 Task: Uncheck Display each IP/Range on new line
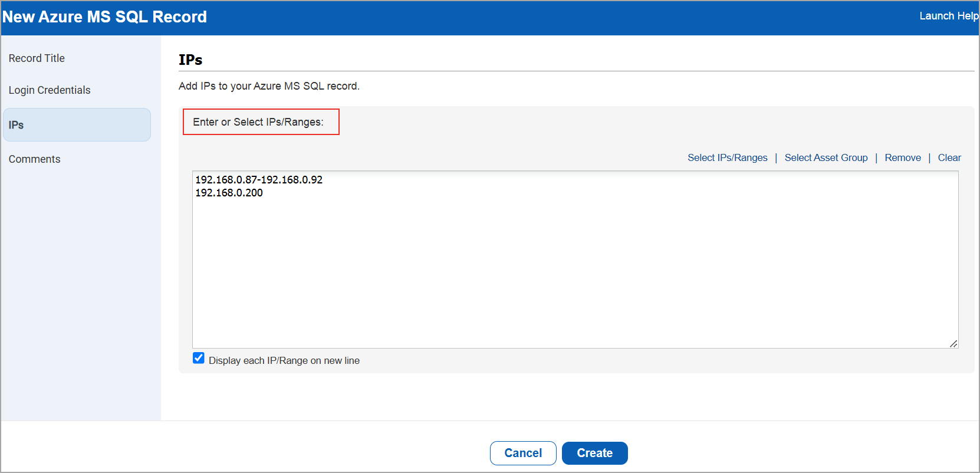[x=199, y=358]
